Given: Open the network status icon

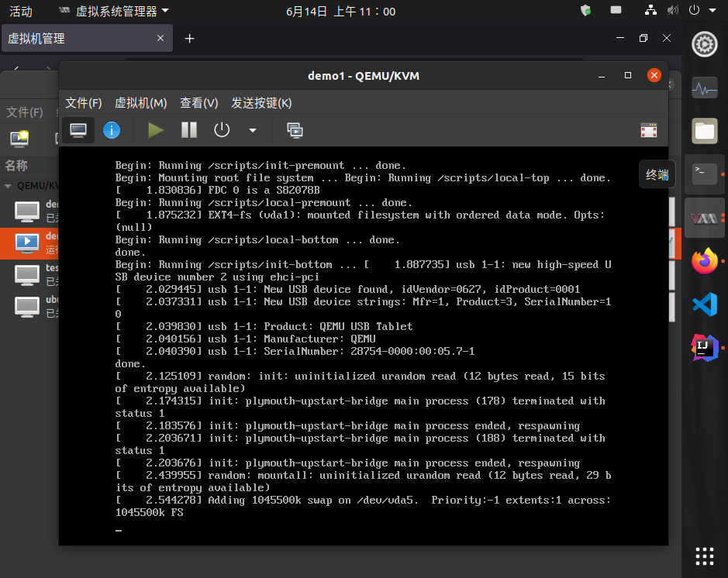Looking at the screenshot, I should (x=650, y=10).
